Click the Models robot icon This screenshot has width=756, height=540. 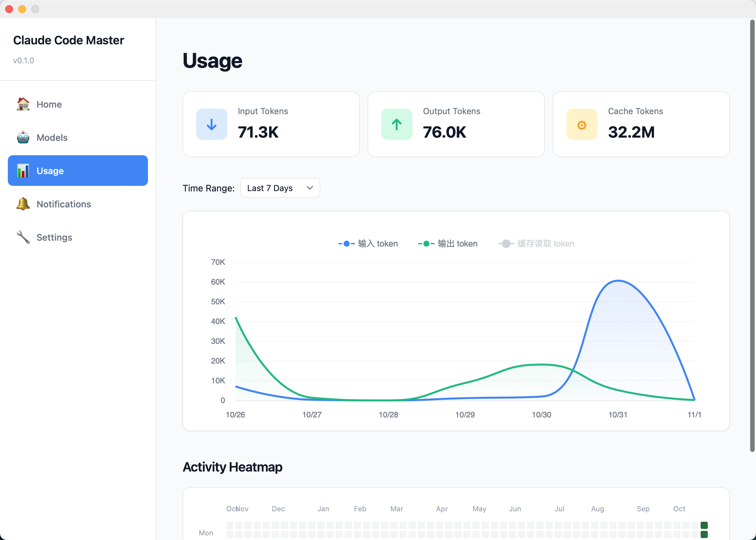tap(23, 137)
